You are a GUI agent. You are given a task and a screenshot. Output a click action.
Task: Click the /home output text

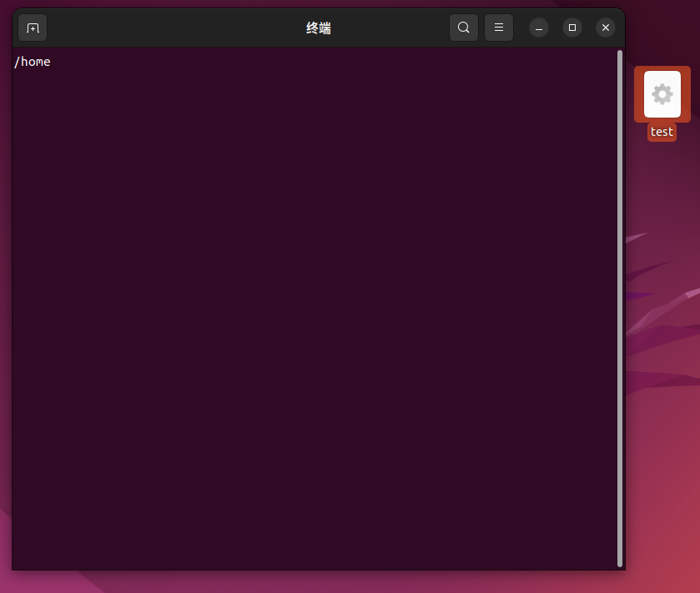pyautogui.click(x=33, y=62)
